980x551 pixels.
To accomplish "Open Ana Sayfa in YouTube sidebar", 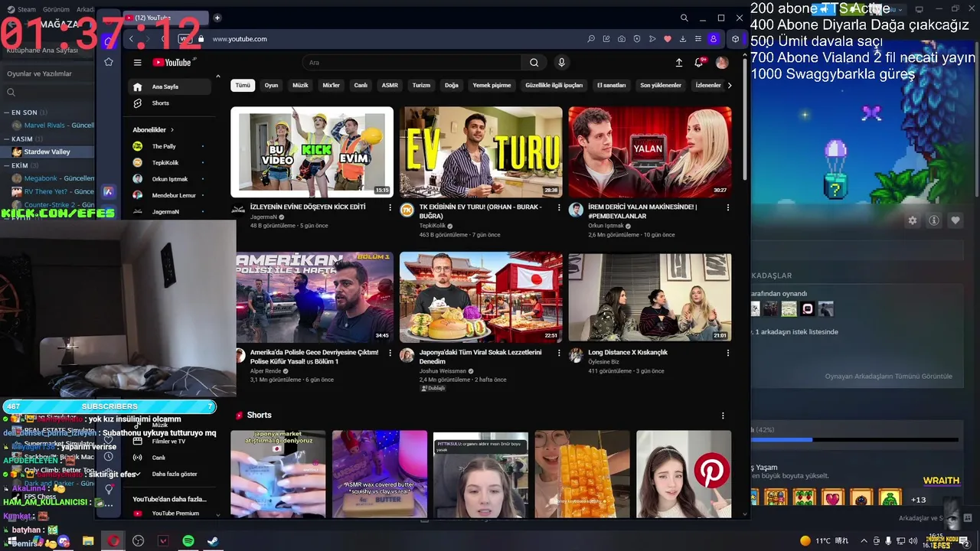I will pyautogui.click(x=169, y=86).
